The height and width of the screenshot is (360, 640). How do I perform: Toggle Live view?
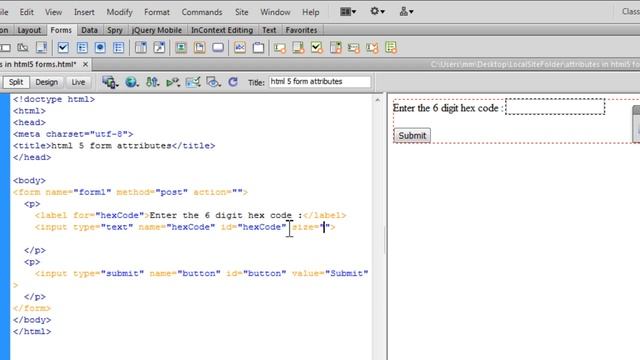(78, 82)
